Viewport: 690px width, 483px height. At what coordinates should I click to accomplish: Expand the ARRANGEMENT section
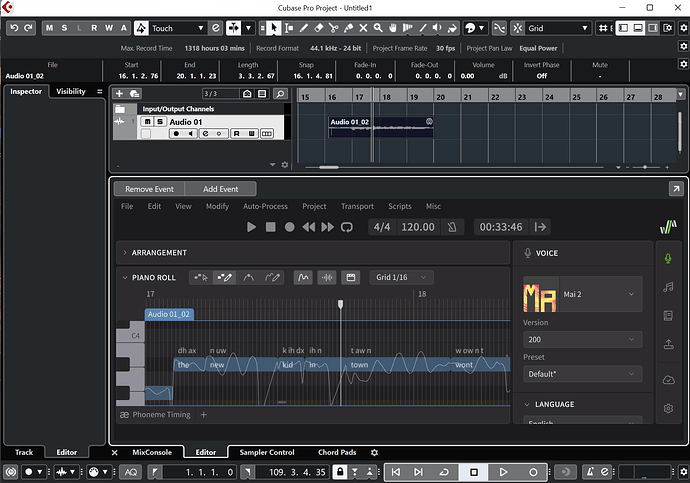125,252
